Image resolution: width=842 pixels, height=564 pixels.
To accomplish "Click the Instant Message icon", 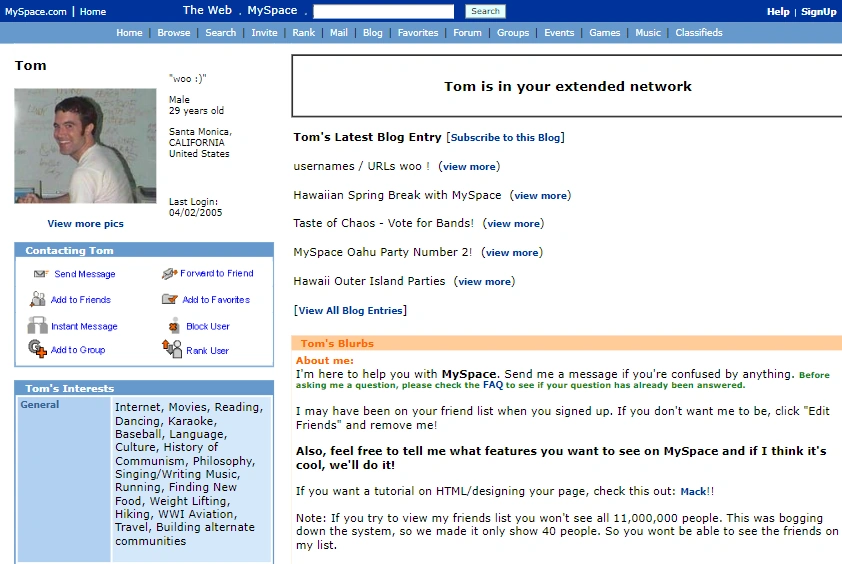I will pos(37,326).
